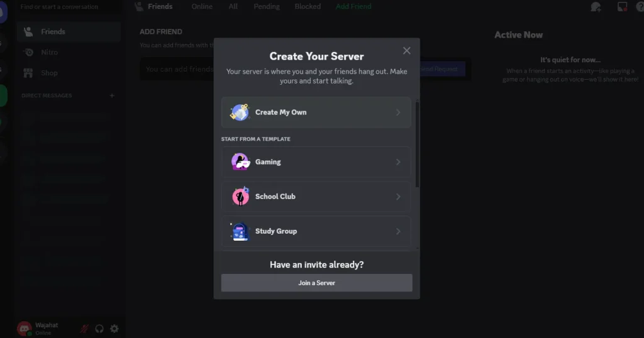Click the Nitro sidebar icon

click(x=28, y=52)
